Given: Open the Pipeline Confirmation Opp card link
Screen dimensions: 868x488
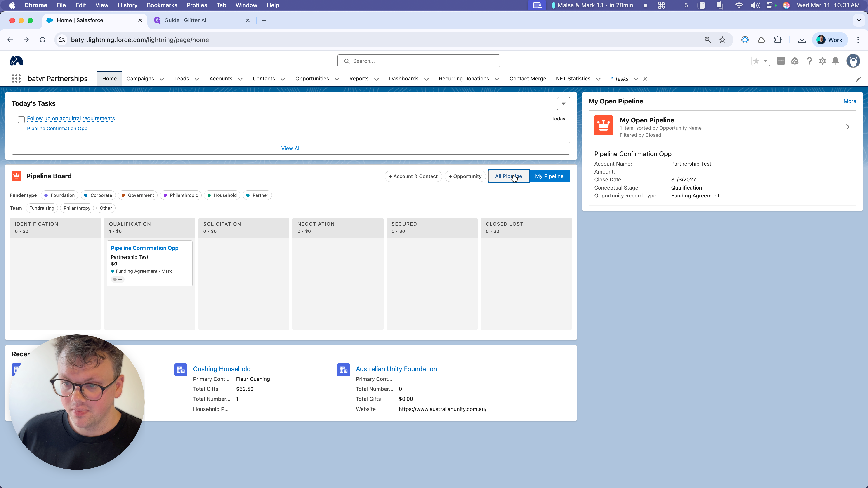Looking at the screenshot, I should coord(145,248).
